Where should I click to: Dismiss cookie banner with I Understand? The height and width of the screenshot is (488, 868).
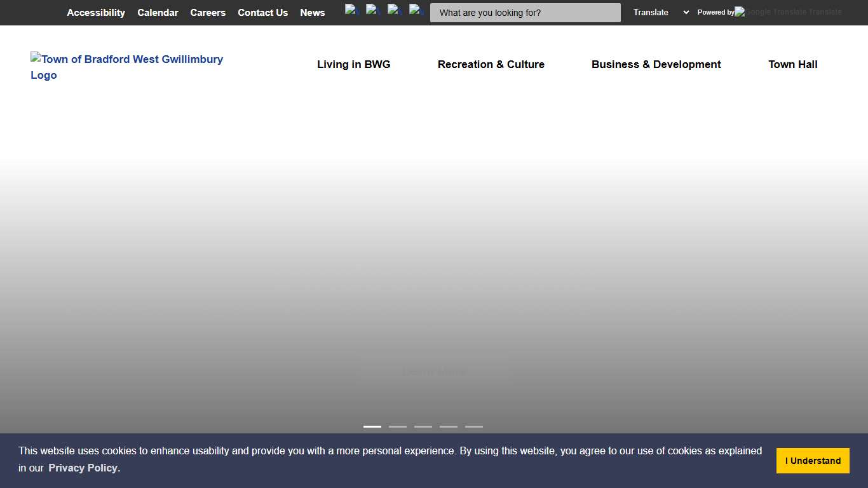coord(813,461)
